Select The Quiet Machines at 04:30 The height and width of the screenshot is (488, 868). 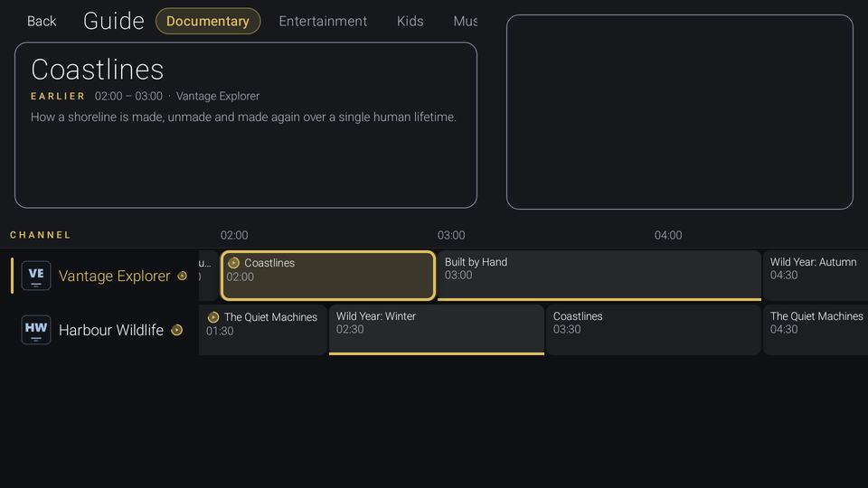click(x=816, y=330)
